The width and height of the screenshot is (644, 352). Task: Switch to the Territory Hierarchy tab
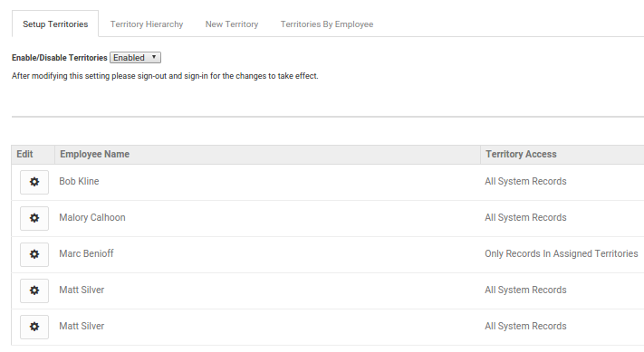(x=147, y=24)
